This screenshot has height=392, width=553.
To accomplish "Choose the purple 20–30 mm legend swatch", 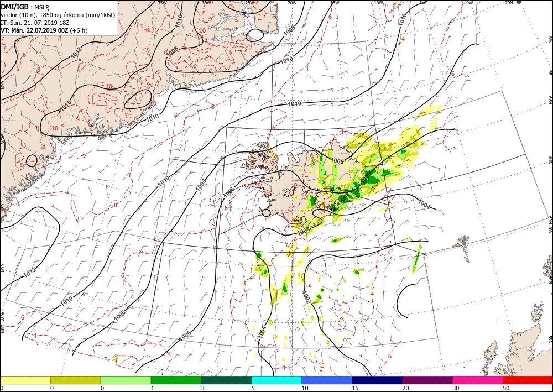I will pyautogui.click(x=427, y=380).
